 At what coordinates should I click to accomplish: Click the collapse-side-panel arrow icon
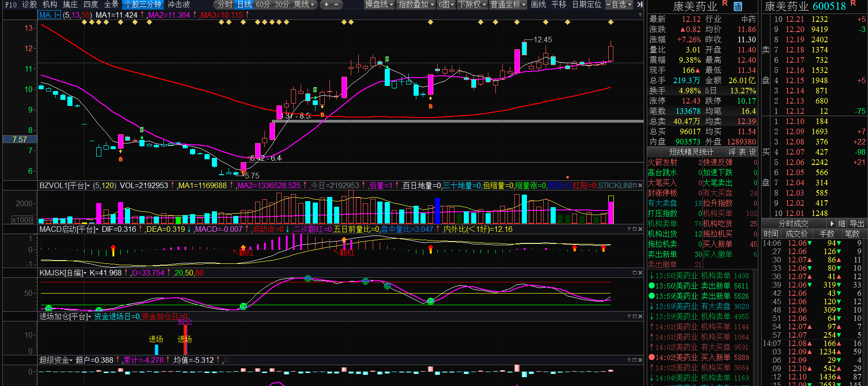point(640,5)
